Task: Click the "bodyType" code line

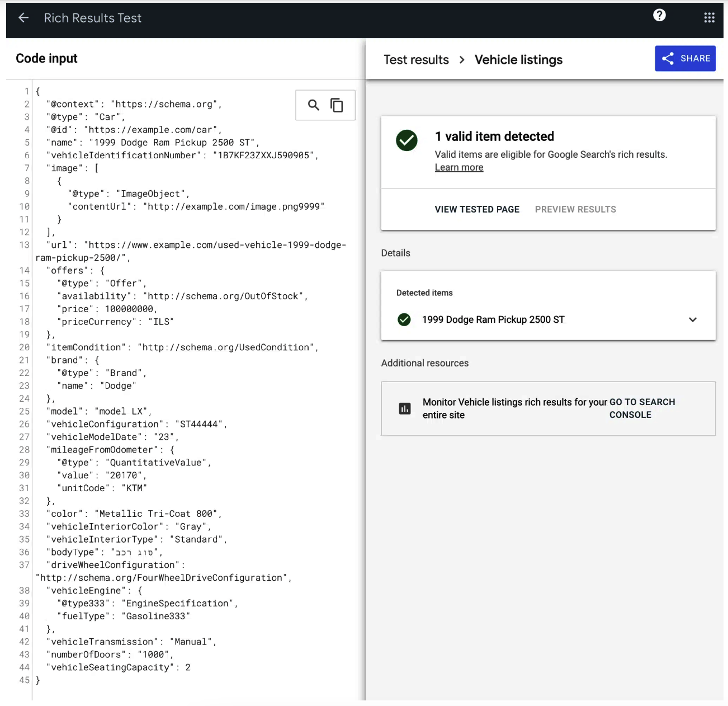Action: coord(105,552)
